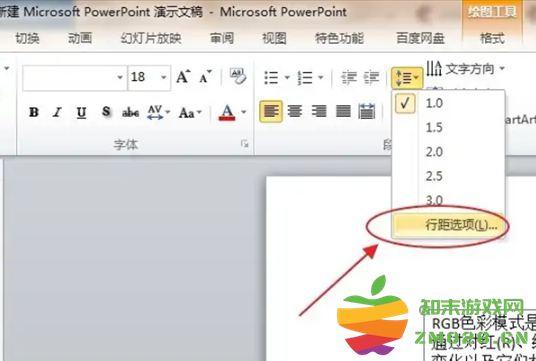This screenshot has width=536, height=361.
Task: Click the distribute columns icon
Action: coord(367,111)
